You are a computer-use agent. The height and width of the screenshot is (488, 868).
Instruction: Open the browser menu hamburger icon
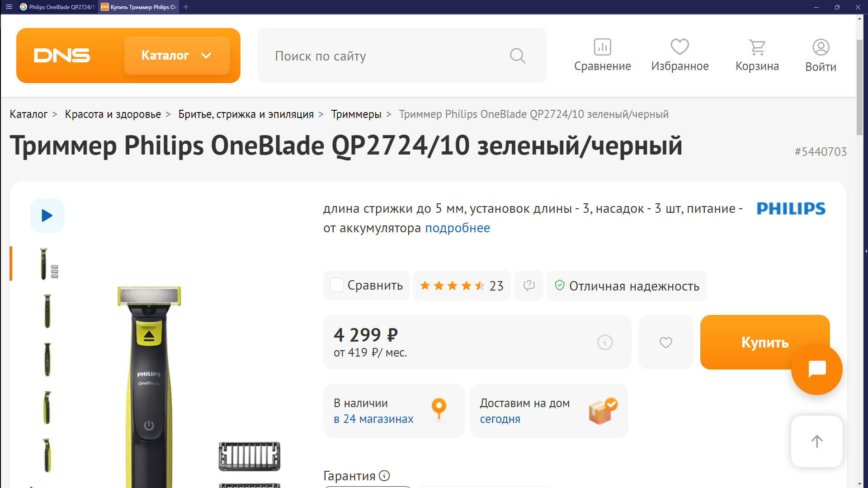(x=9, y=7)
